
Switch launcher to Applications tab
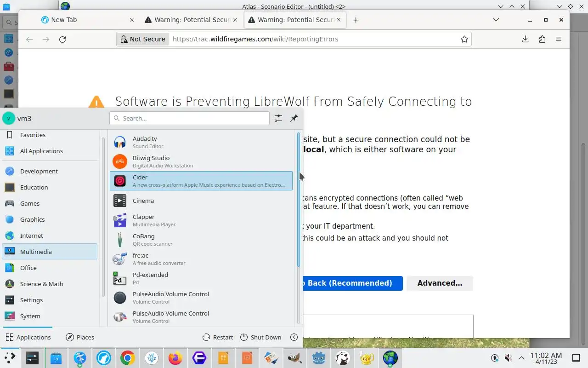[28, 337]
